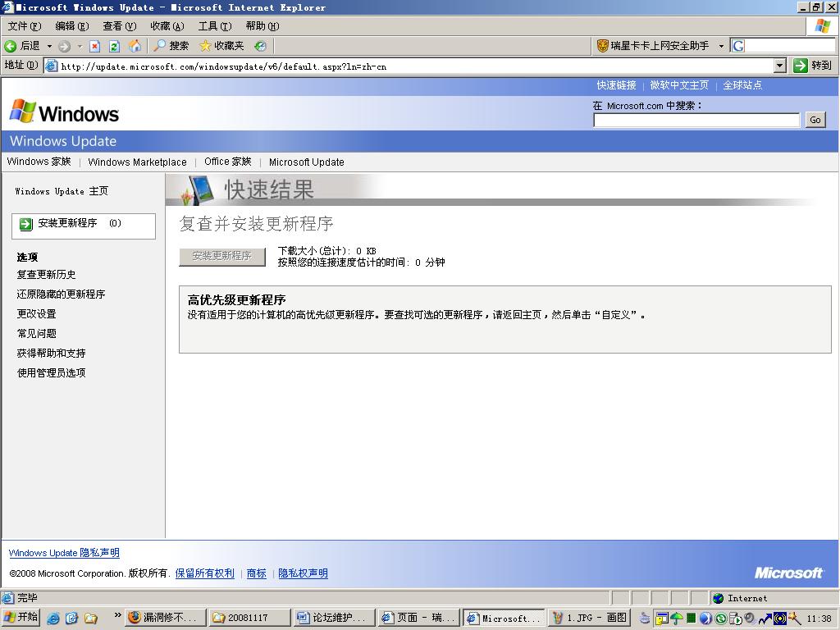Click the Internet zone globe in status bar
The width and height of the screenshot is (840, 630).
(x=719, y=598)
